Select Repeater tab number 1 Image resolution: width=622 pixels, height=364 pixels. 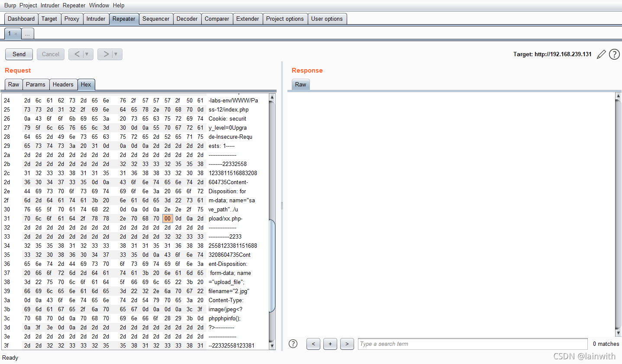[9, 33]
